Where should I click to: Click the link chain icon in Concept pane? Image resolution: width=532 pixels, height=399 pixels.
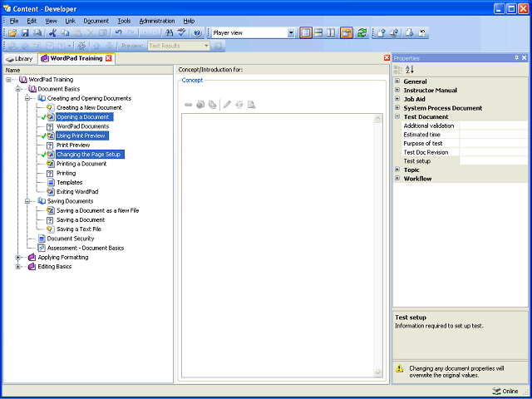(x=189, y=105)
